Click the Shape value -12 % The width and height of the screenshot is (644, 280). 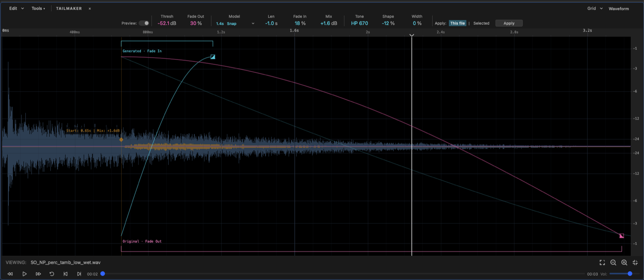(388, 23)
